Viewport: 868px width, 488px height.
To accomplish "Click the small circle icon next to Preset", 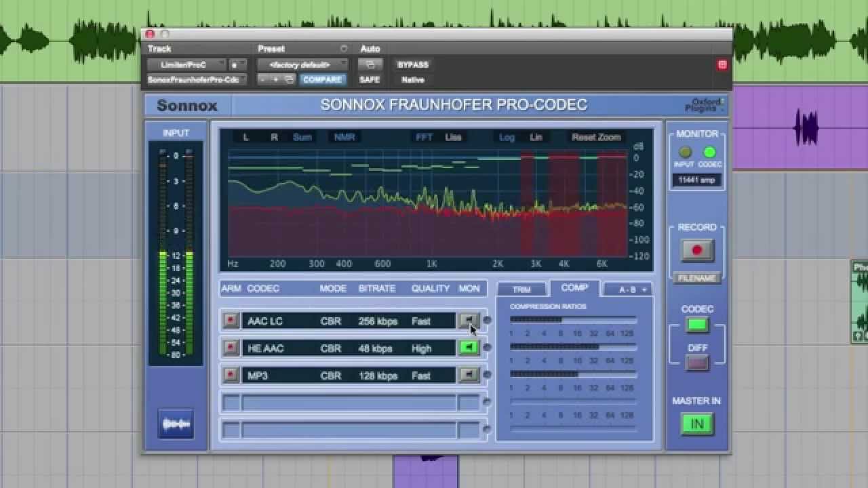I will point(344,49).
